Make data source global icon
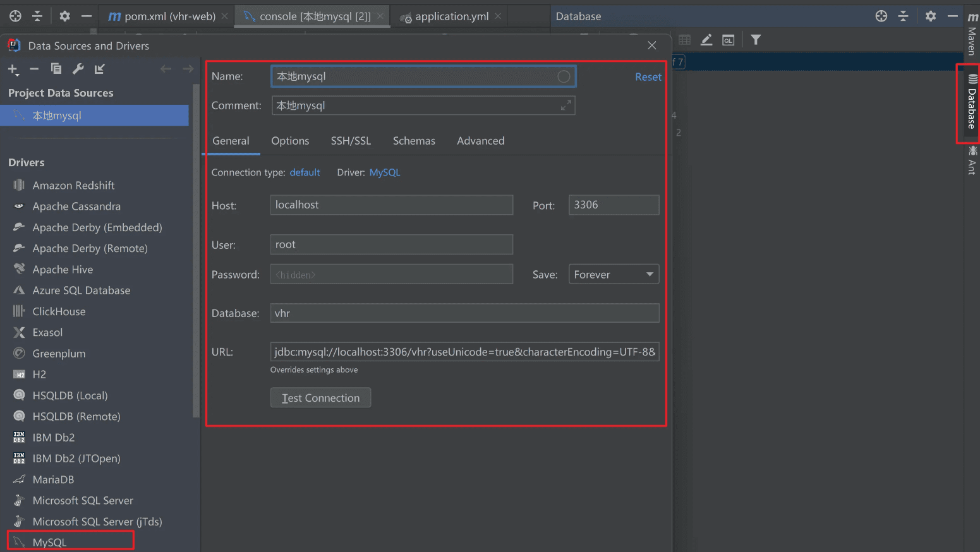The height and width of the screenshot is (552, 980). 100,69
